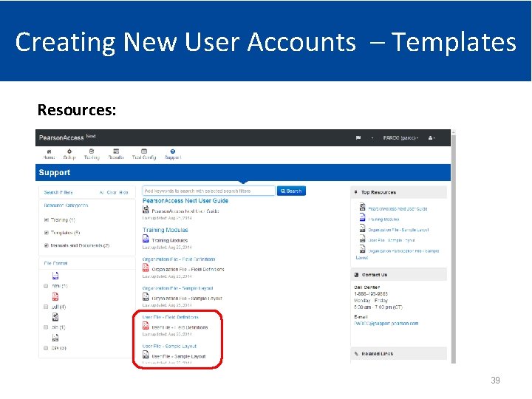532x399 pixels.
Task: Click the page vertical scrollbar
Action: [x=454, y=247]
